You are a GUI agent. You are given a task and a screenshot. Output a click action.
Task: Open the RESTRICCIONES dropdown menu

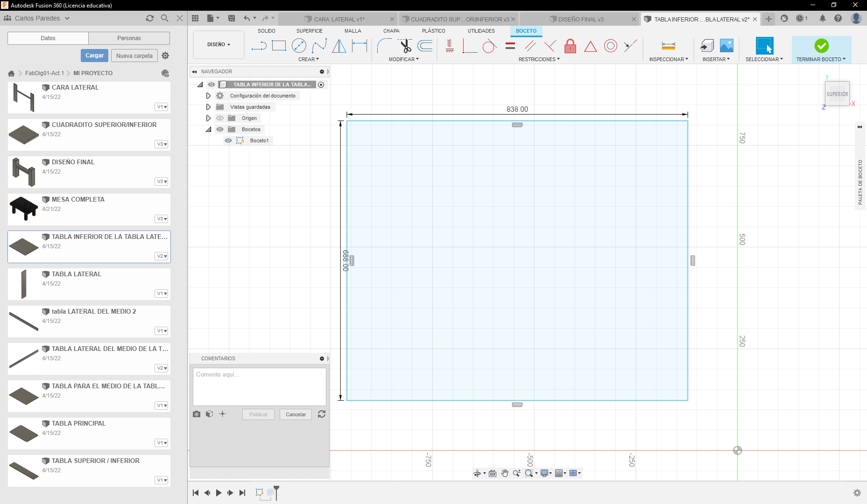click(x=539, y=59)
